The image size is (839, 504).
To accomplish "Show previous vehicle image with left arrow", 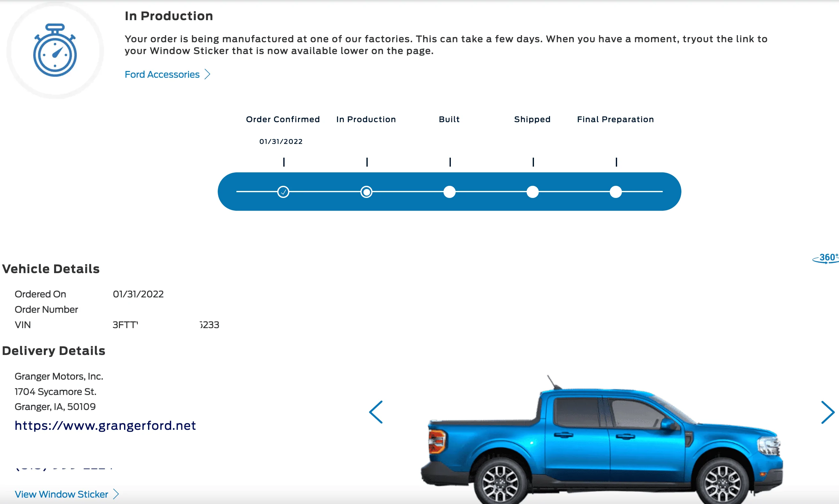I will point(376,412).
